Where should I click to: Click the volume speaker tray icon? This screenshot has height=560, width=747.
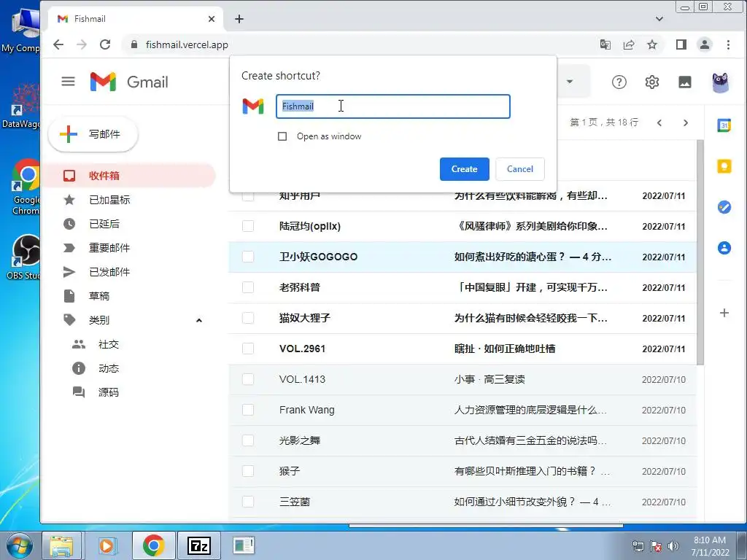(673, 546)
